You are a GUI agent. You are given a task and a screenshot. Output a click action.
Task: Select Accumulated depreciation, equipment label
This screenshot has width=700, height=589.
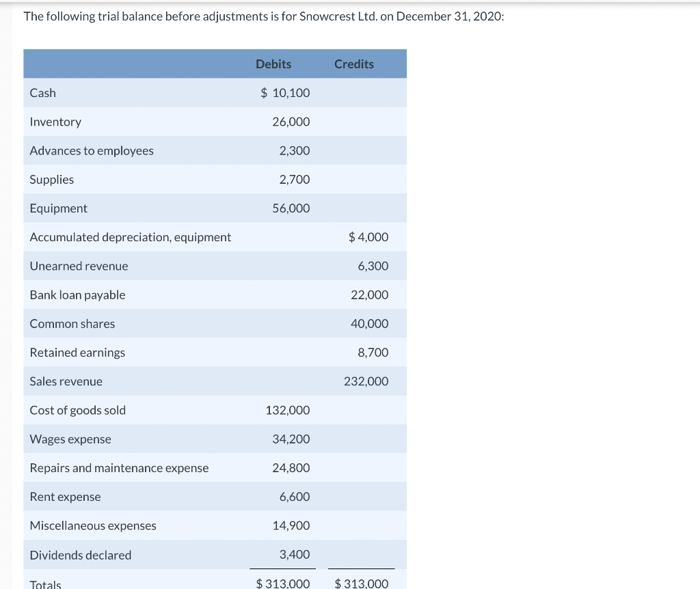[131, 237]
